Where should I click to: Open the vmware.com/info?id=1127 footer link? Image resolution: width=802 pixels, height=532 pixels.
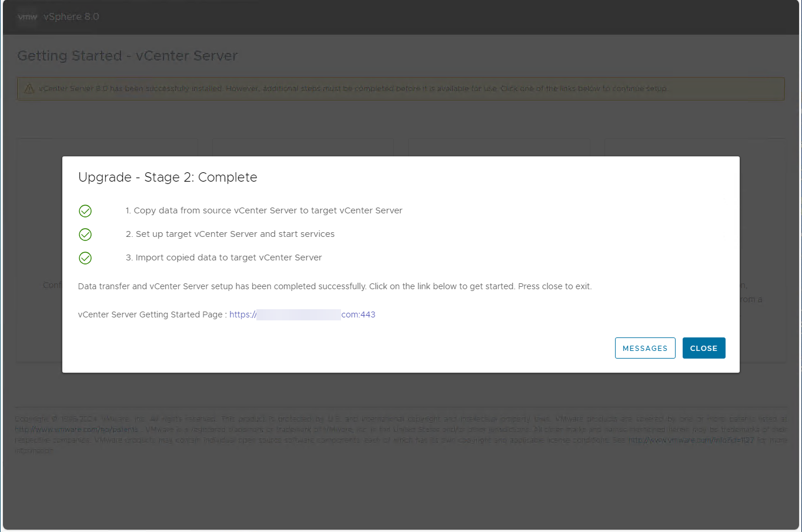[691, 440]
